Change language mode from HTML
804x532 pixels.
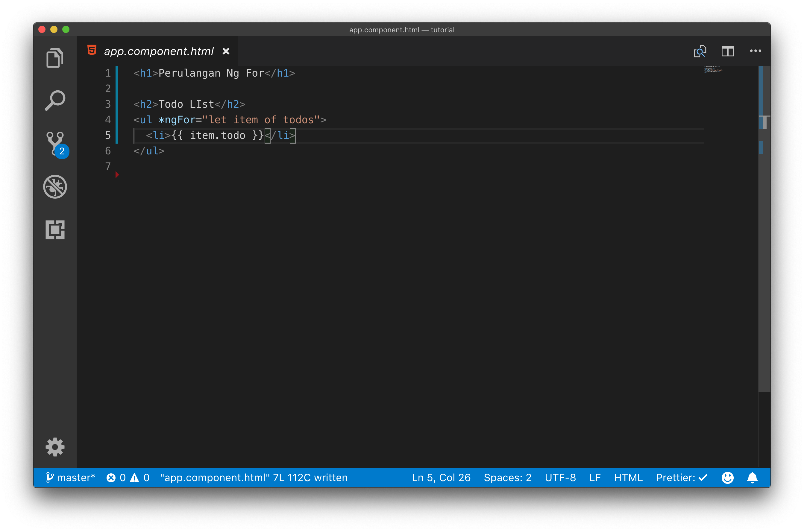coord(628,477)
